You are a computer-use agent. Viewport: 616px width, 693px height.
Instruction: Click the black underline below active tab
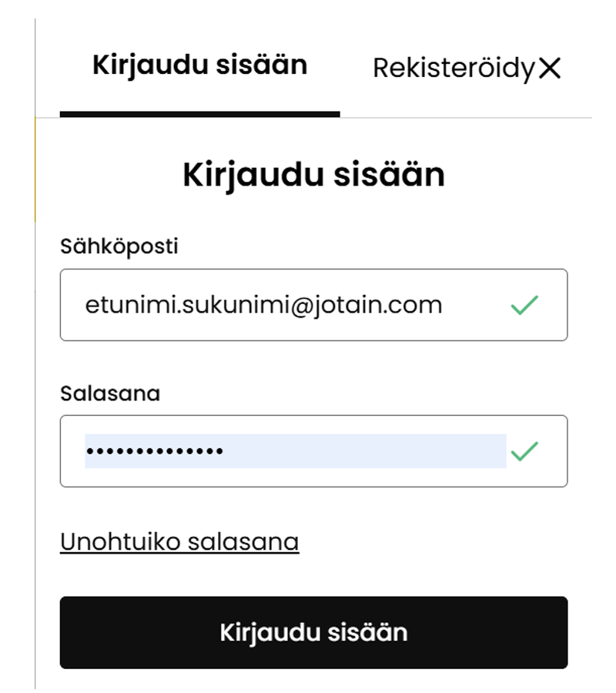pos(199,115)
